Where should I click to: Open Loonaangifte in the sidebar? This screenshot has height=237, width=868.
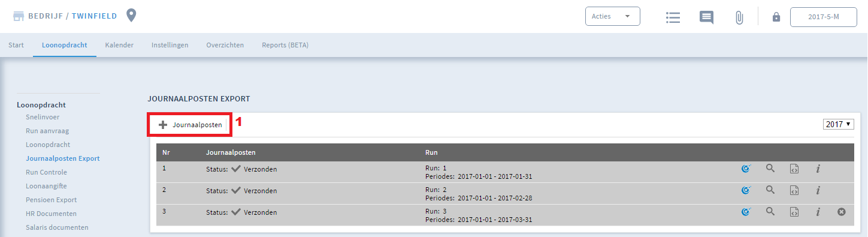tap(47, 186)
